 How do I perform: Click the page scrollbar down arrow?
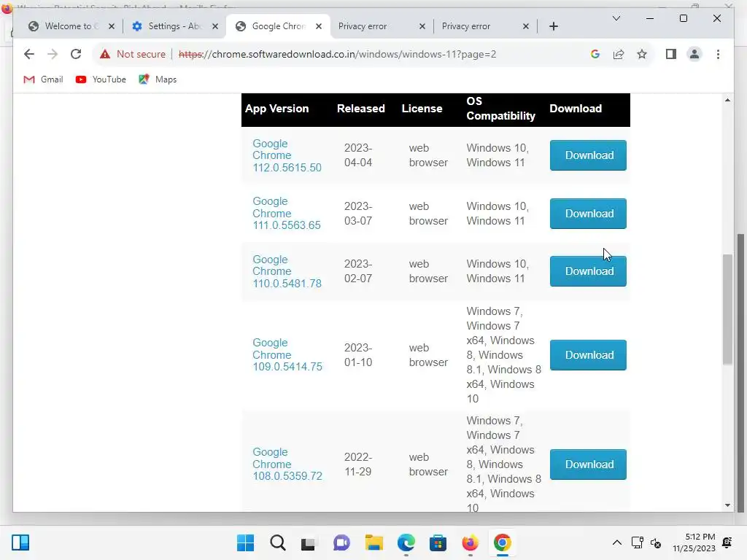[x=727, y=505]
